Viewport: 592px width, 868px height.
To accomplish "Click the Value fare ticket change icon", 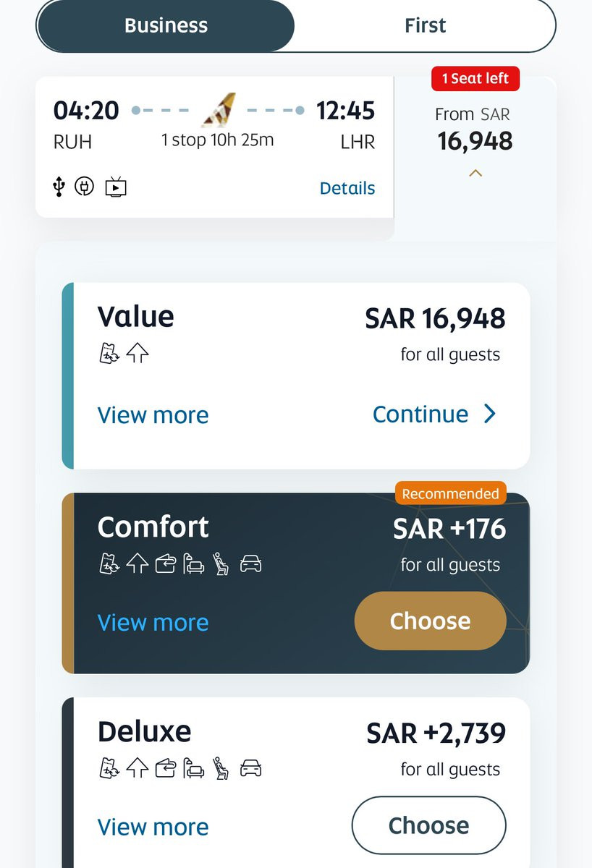I will [x=108, y=354].
